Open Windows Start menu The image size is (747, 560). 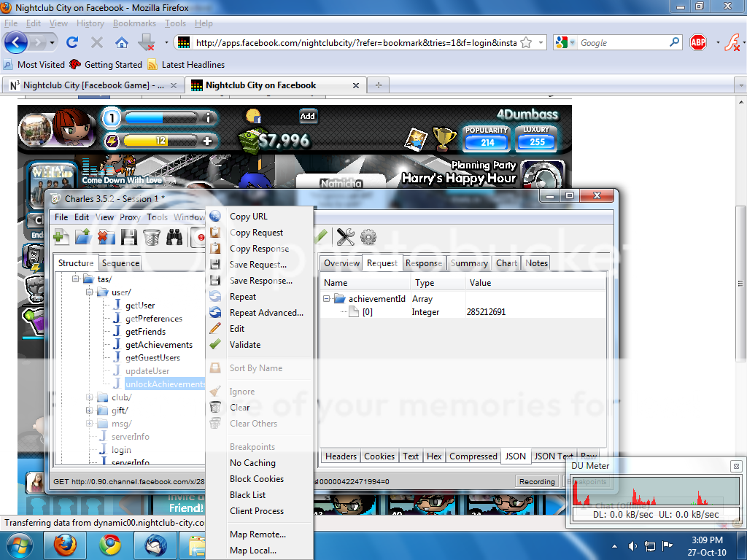[20, 545]
